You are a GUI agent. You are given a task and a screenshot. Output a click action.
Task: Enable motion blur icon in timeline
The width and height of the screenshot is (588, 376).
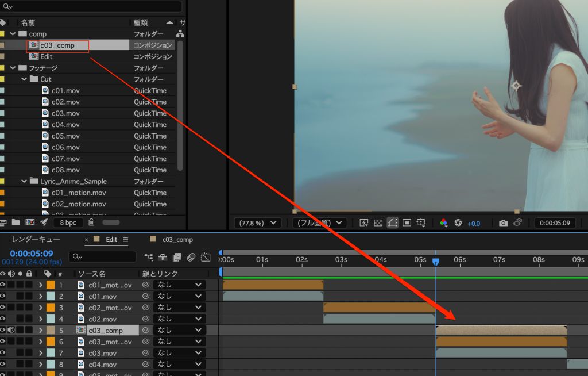[191, 257]
